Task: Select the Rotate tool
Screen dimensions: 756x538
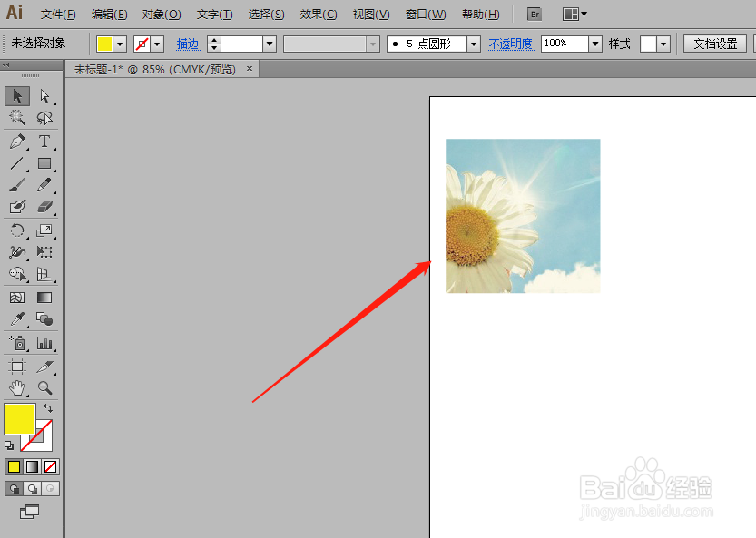Action: click(x=17, y=230)
